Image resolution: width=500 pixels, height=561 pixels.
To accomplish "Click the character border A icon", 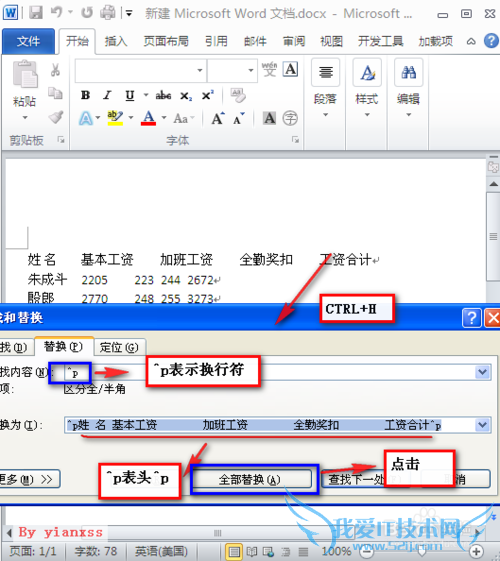I will tap(290, 69).
